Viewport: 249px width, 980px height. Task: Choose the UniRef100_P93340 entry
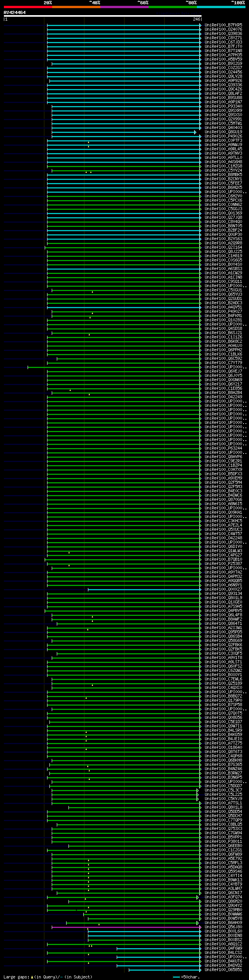[x=223, y=106]
